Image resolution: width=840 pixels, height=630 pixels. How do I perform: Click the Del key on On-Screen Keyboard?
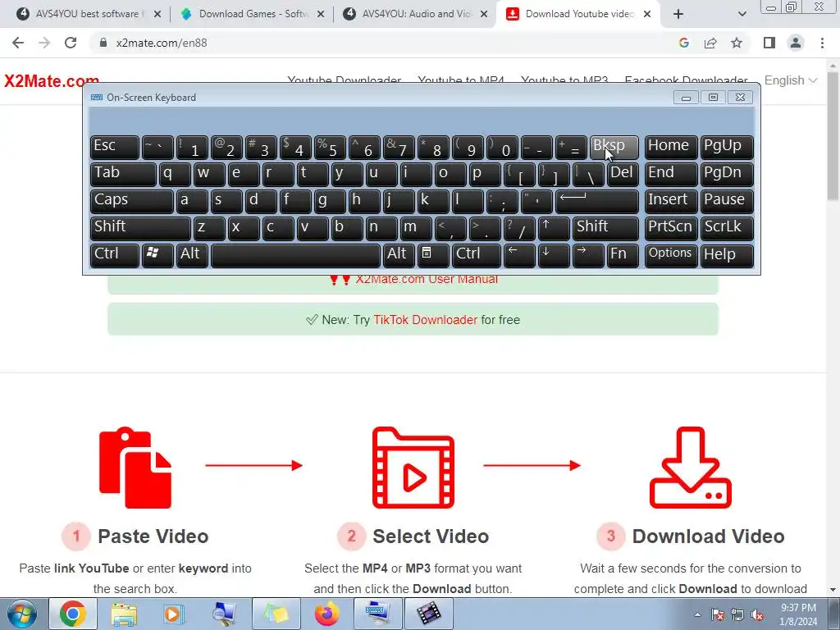(x=623, y=174)
